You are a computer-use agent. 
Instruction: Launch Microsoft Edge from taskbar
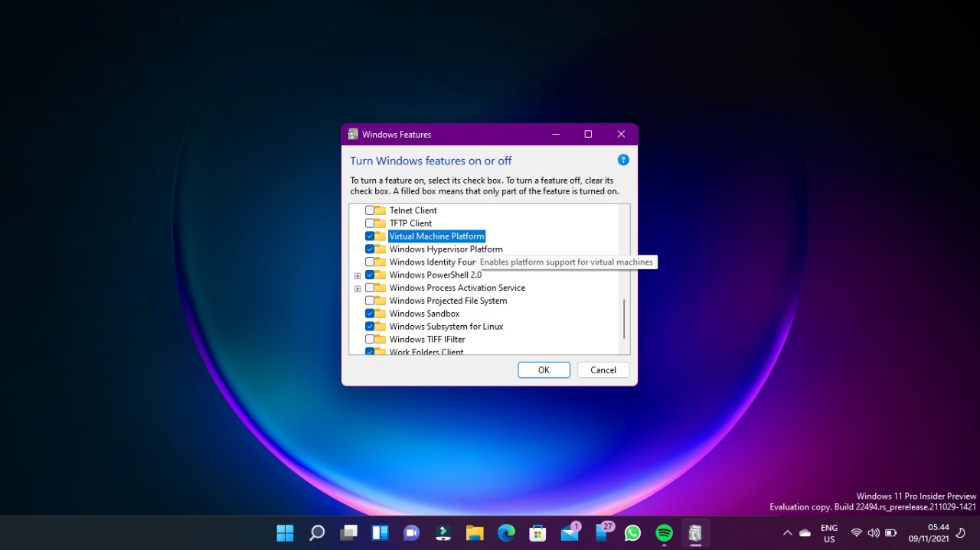(x=506, y=532)
